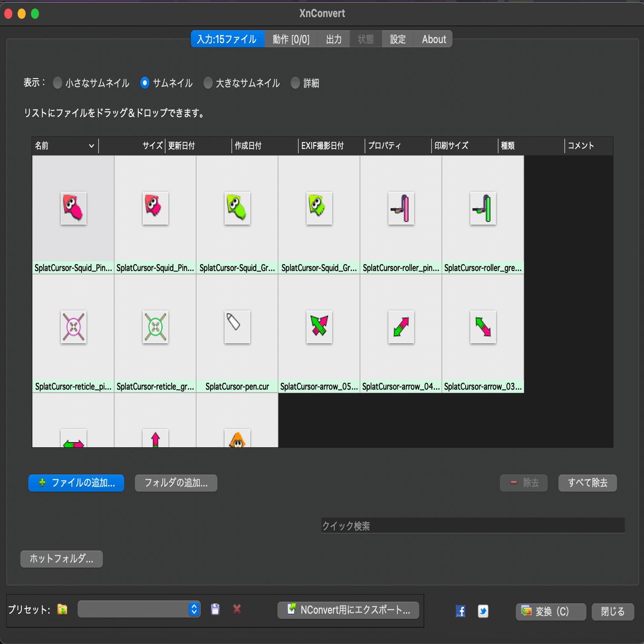The width and height of the screenshot is (644, 644).
Task: Click the 除去 button
Action: 524,483
